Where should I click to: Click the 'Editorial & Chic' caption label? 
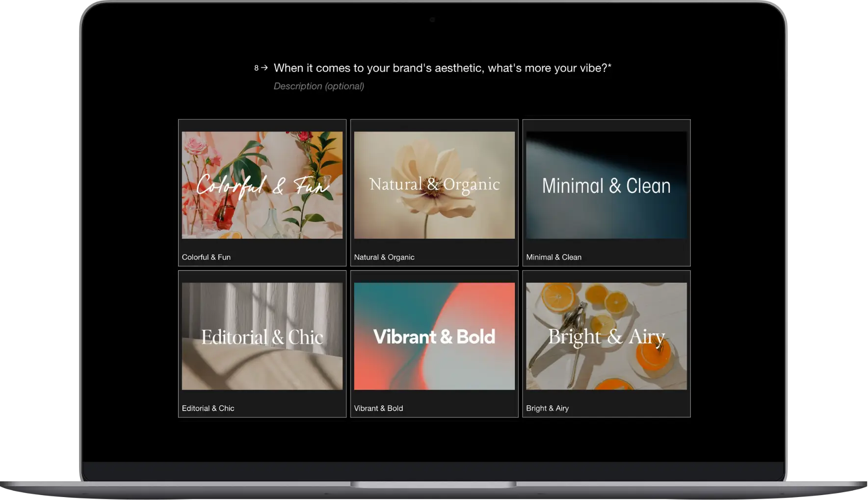coord(208,408)
